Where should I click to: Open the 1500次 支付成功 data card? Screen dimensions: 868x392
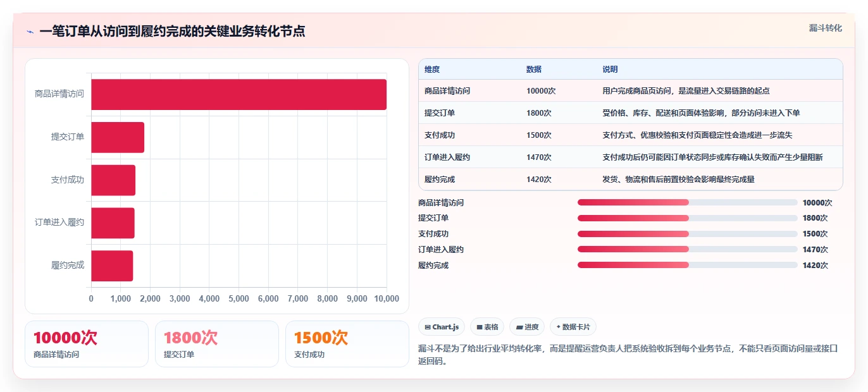tap(347, 344)
